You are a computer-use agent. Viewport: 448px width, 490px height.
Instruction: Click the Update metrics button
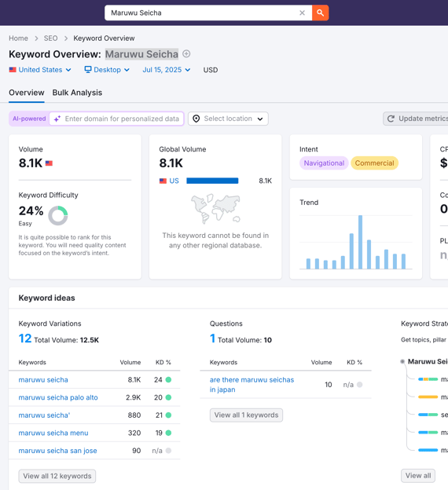tap(416, 119)
